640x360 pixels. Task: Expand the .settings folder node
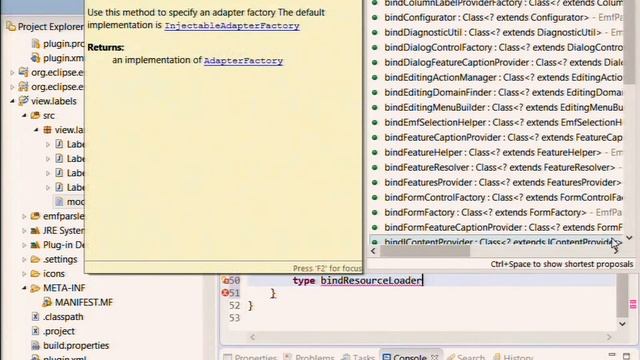[x=24, y=259]
